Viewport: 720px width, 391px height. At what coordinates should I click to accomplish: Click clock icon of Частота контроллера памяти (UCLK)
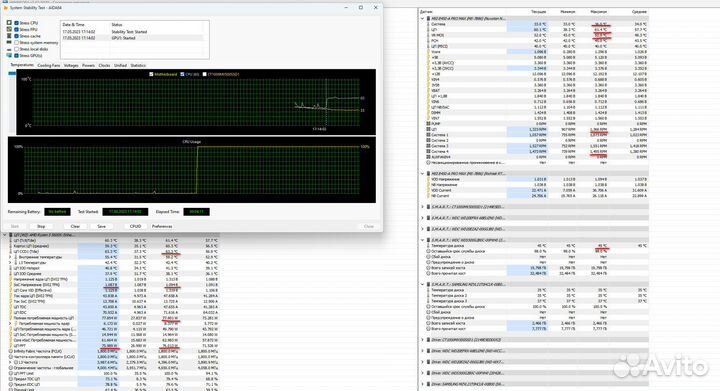click(x=11, y=357)
